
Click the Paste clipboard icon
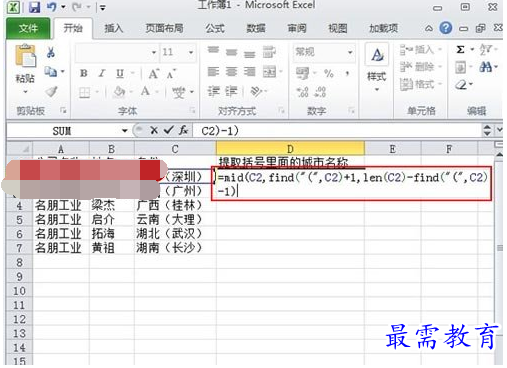coord(25,56)
